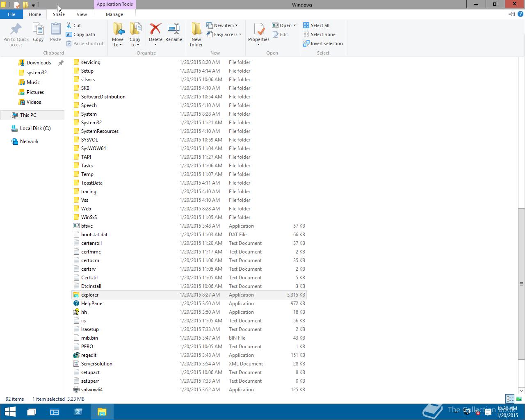Click the Cut scissors icon
The width and height of the screenshot is (525, 420).
click(68, 25)
